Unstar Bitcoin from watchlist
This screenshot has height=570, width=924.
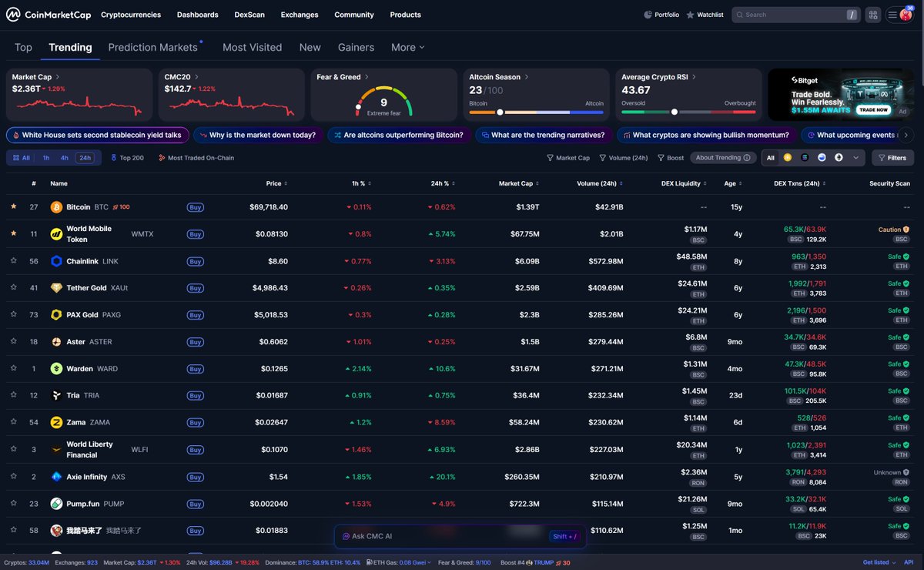(x=14, y=206)
